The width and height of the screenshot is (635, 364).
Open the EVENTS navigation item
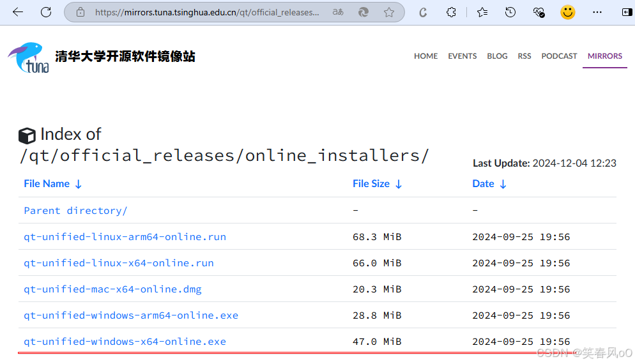(462, 56)
